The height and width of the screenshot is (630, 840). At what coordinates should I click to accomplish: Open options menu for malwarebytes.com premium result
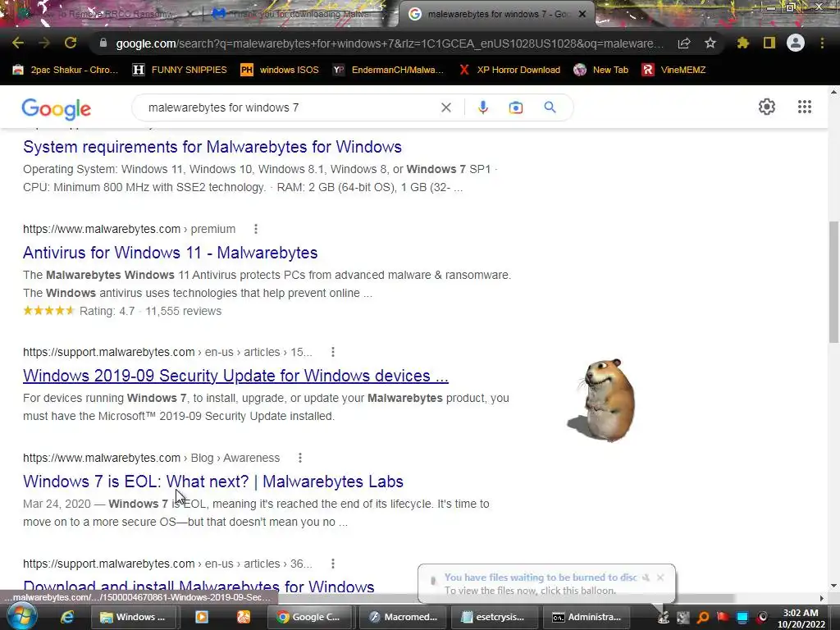pos(256,230)
